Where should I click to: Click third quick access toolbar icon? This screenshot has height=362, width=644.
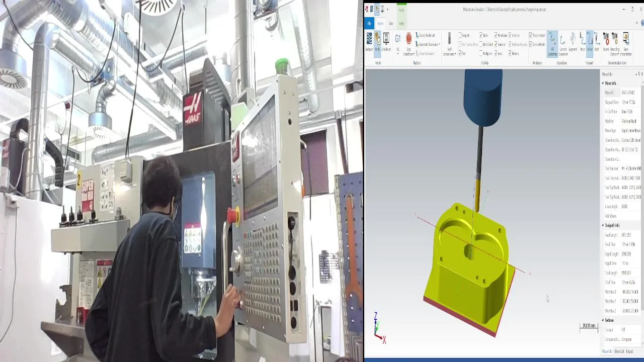click(377, 9)
